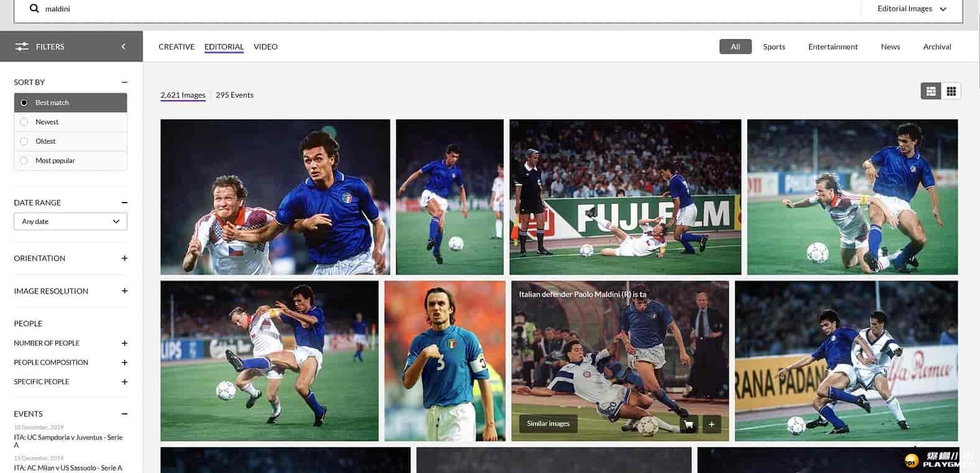Open the Any date dropdown
The width and height of the screenshot is (980, 473).
click(70, 221)
